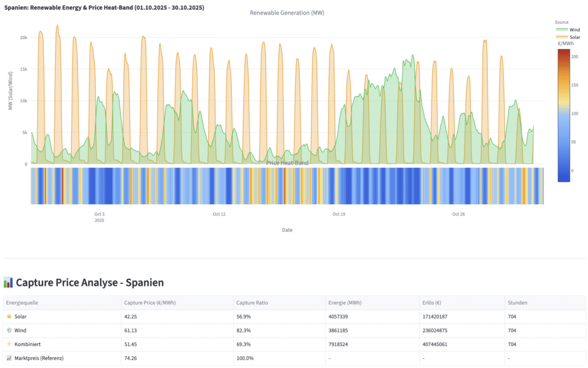Sort by Capture Price (€/MWh) column header
The height and width of the screenshot is (368, 588).
coord(150,302)
